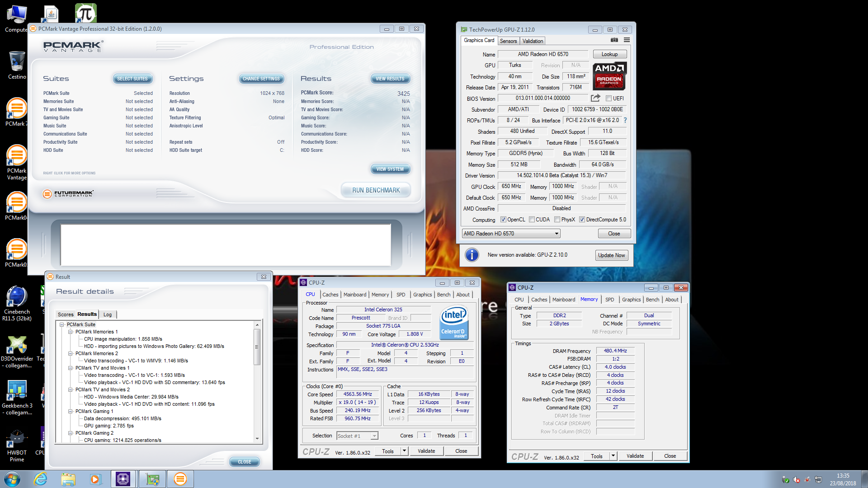Select the Cinebench R11.5 desktop shortcut
Screen dimensions: 868x488
(17, 304)
